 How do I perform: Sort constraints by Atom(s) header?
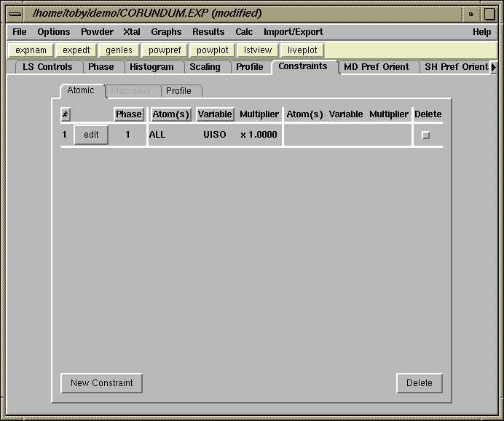(x=170, y=114)
